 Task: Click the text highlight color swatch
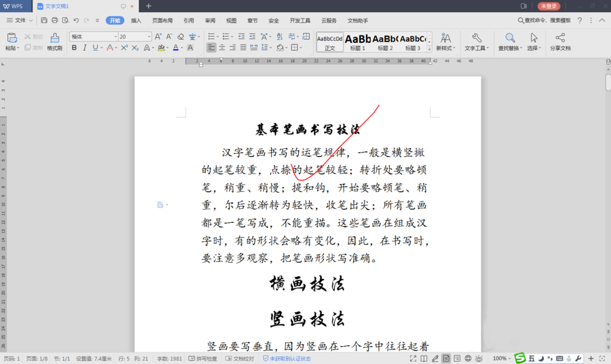click(x=161, y=48)
